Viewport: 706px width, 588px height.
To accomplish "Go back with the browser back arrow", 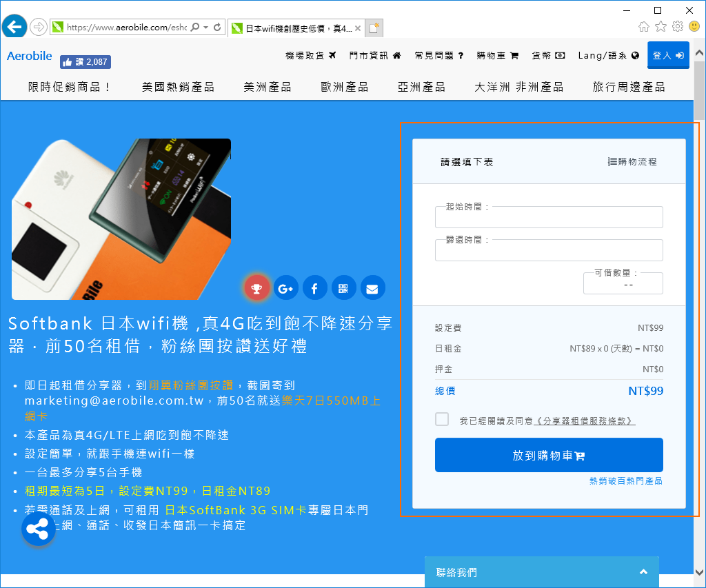I will click(x=14, y=27).
